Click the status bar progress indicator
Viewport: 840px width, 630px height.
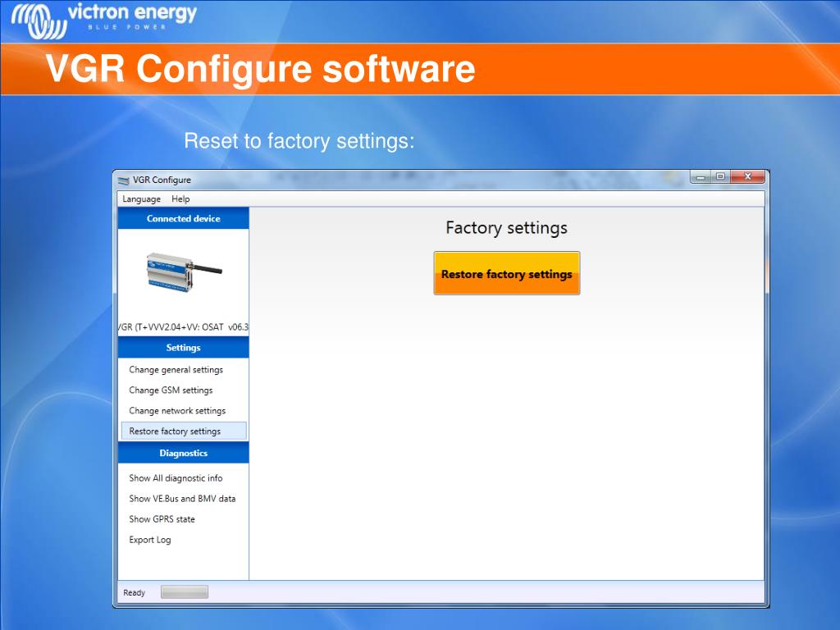pyautogui.click(x=185, y=592)
